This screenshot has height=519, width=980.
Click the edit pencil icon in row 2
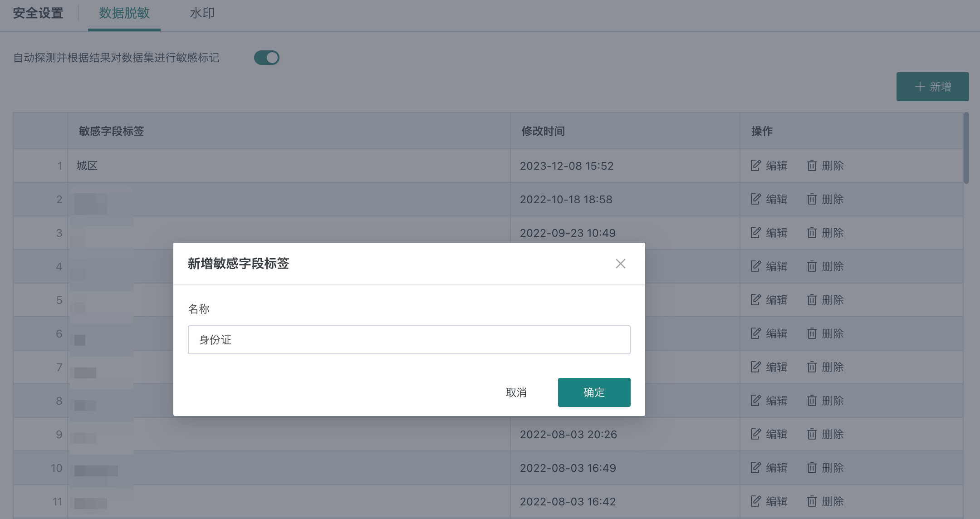tap(755, 199)
